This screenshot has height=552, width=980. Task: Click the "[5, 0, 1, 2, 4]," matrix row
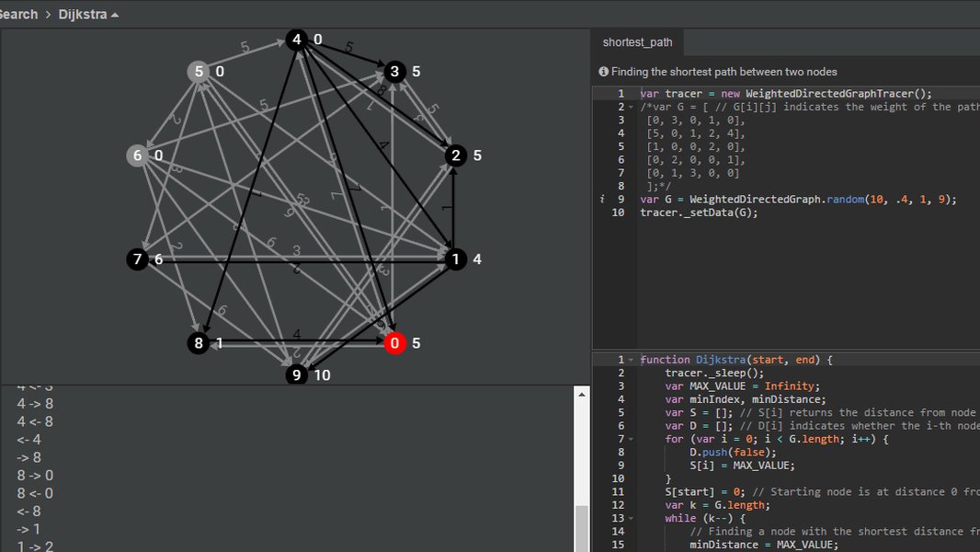pos(696,133)
